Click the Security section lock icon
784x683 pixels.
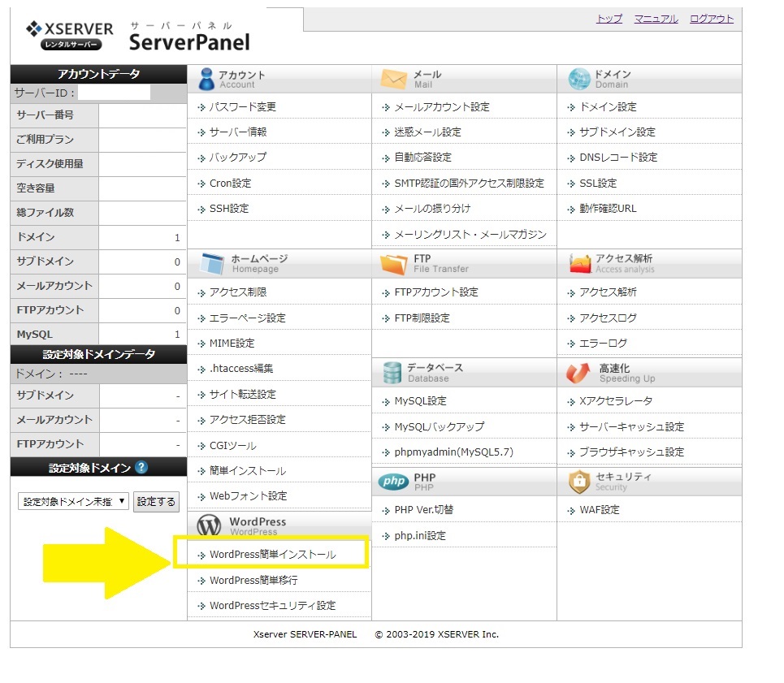click(x=579, y=482)
